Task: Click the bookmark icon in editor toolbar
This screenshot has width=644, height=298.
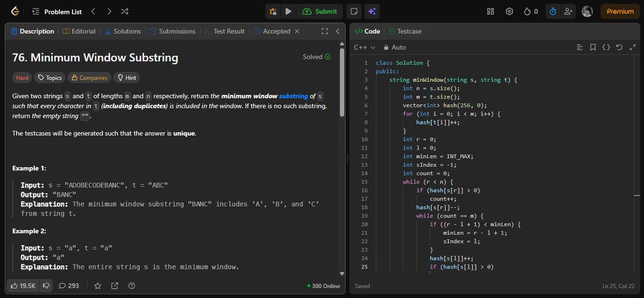Action: click(x=593, y=47)
